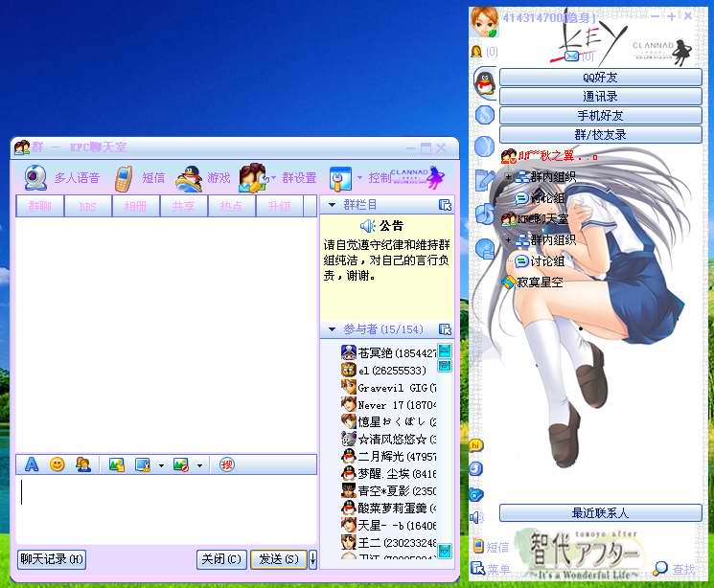Image resolution: width=714 pixels, height=588 pixels.
Task: Open the 菜单 main menu in QQ panel
Action: [491, 569]
